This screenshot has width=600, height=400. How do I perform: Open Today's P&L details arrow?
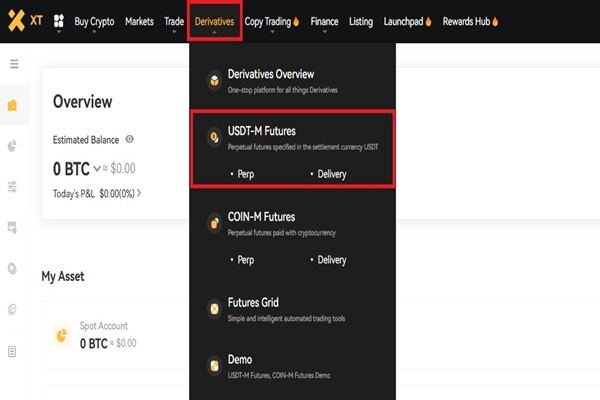coord(139,193)
